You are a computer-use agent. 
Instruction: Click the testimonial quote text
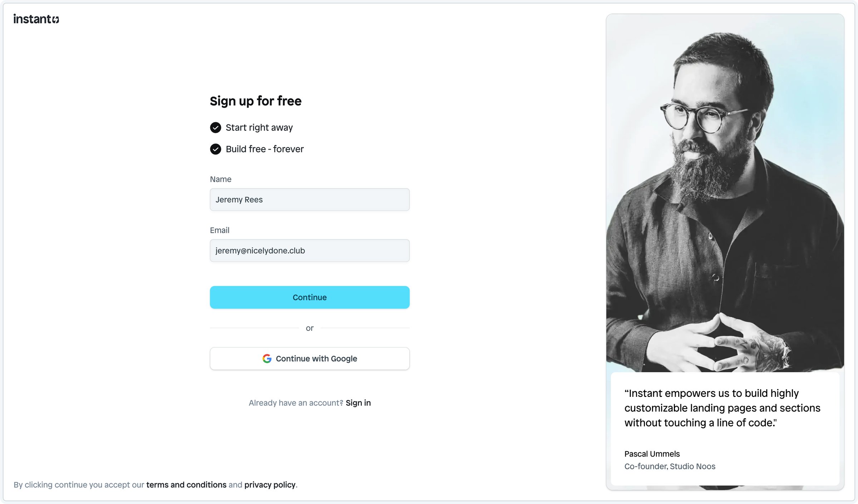(x=722, y=408)
